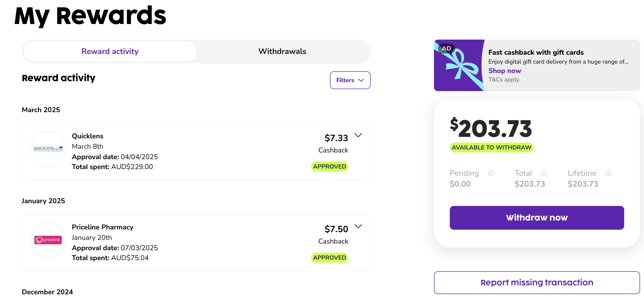This screenshot has width=644, height=298.
Task: Click the gift ribbon ad image
Action: 459,65
